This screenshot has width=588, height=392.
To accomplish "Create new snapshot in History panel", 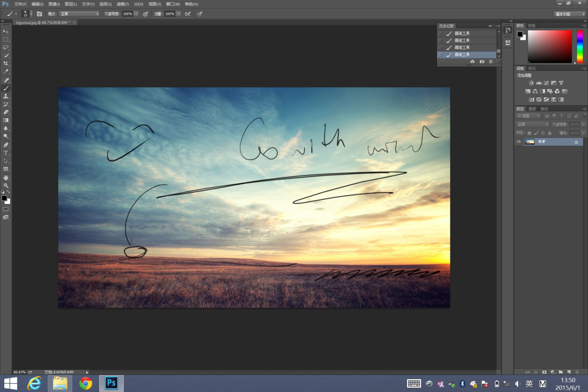I will pos(482,62).
